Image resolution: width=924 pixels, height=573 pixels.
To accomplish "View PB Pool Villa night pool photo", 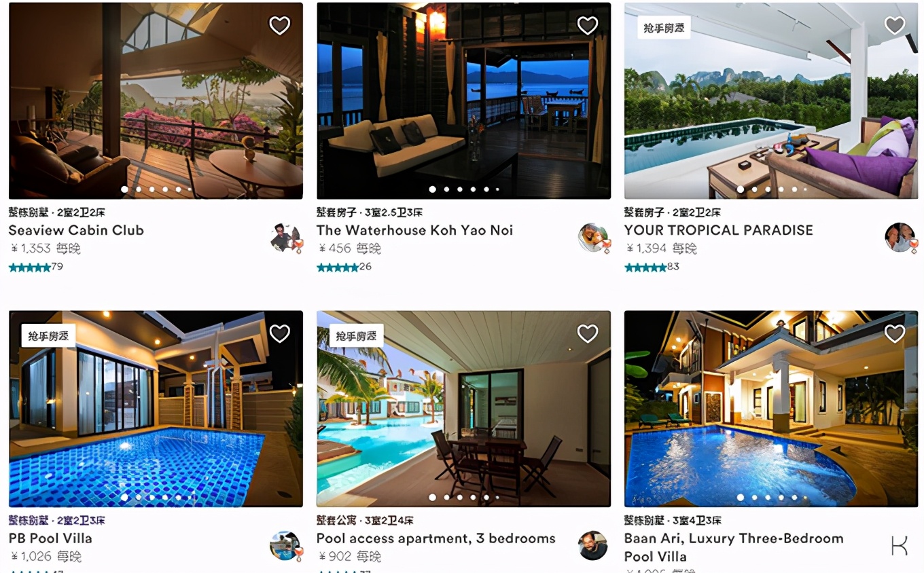I will (x=156, y=409).
